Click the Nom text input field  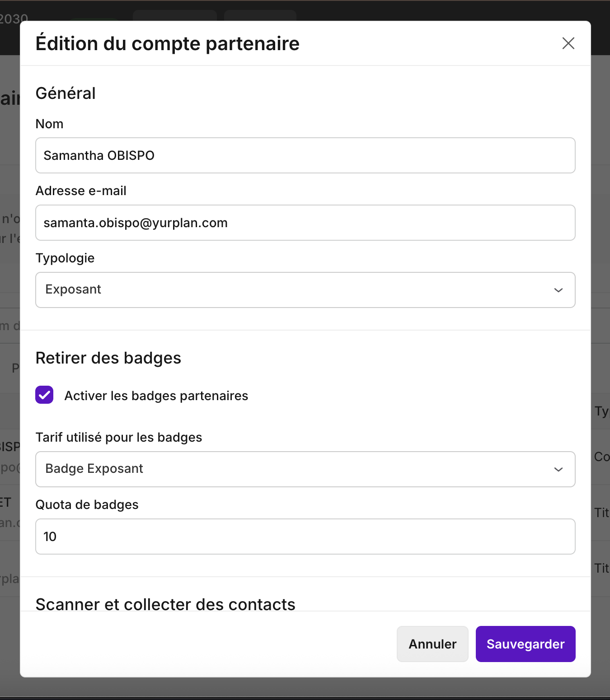(305, 155)
